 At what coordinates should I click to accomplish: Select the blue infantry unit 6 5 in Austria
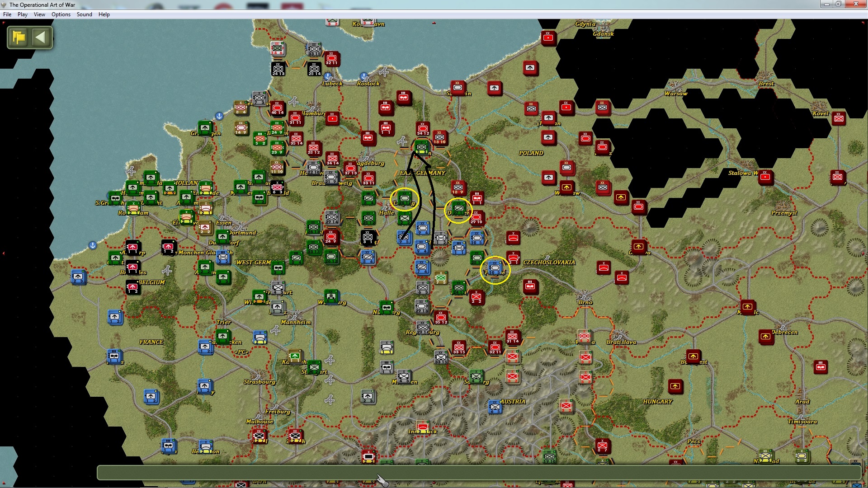[x=495, y=407]
